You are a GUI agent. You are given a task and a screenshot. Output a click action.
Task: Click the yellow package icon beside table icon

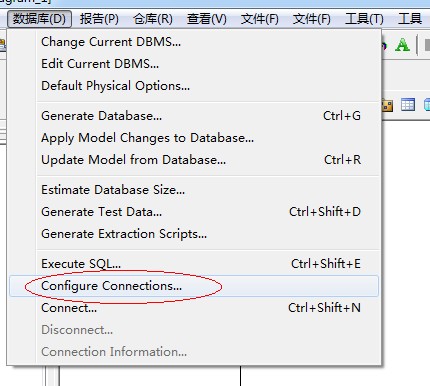[387, 105]
